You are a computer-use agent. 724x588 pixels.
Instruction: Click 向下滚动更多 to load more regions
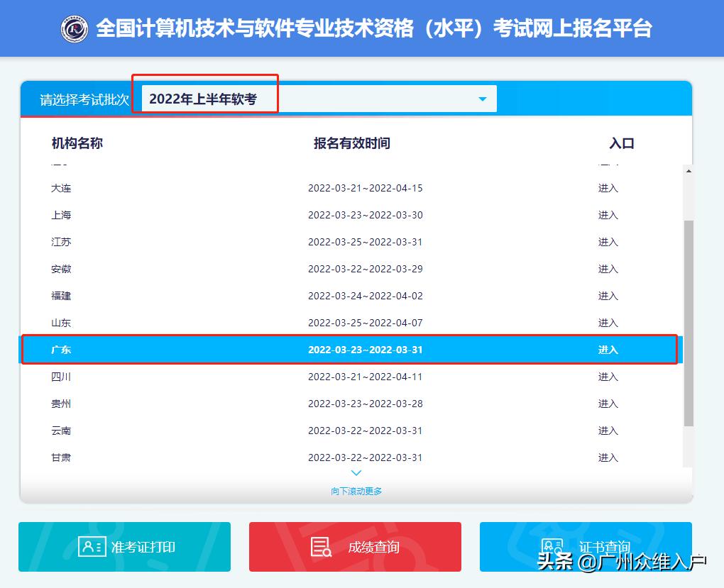(356, 490)
